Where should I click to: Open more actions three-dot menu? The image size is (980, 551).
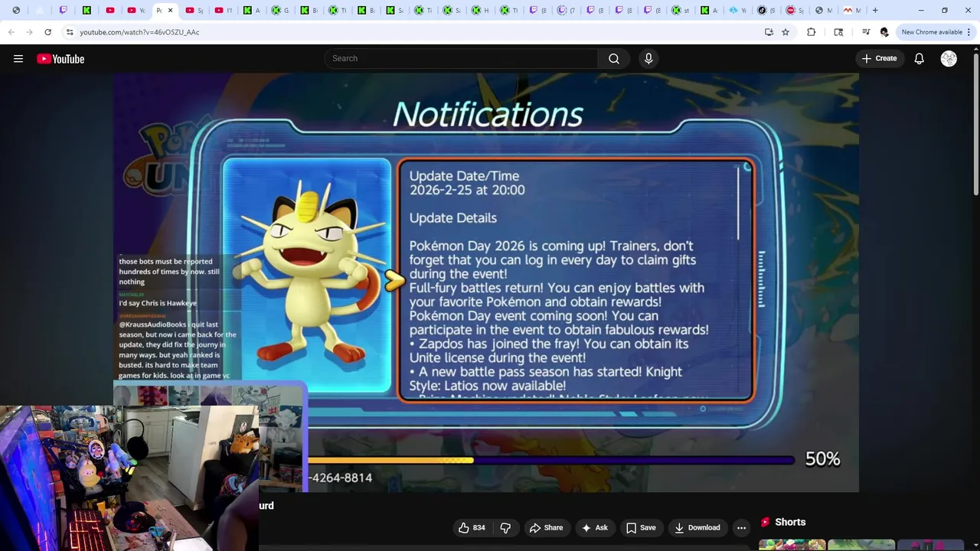741,527
